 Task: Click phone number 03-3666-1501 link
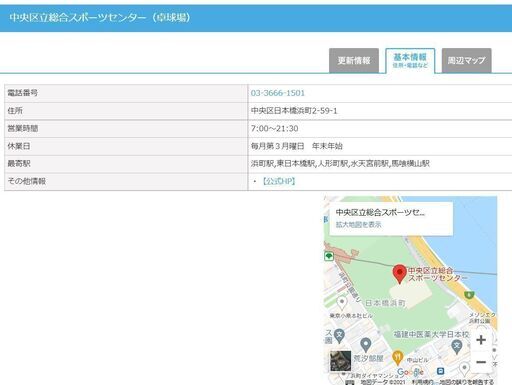278,93
